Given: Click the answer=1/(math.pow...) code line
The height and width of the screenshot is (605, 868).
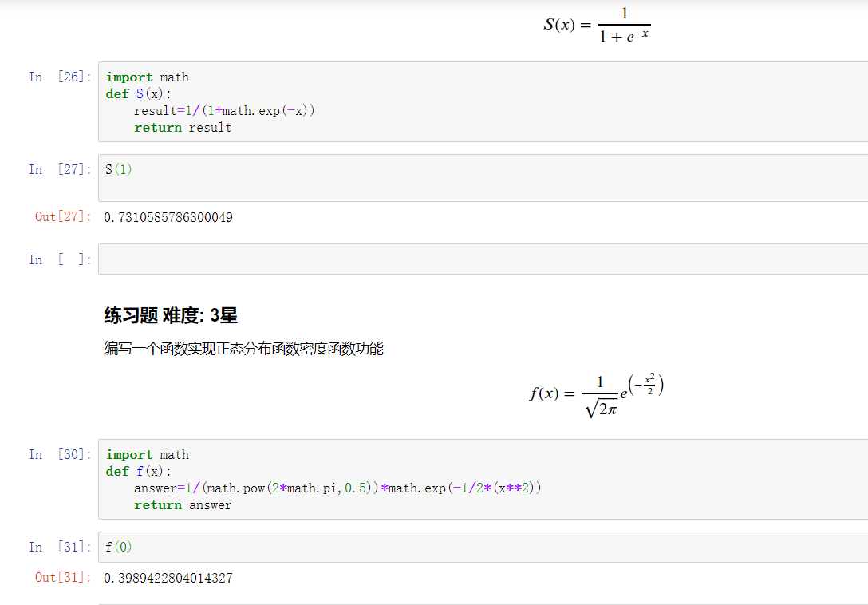Looking at the screenshot, I should pos(337,488).
